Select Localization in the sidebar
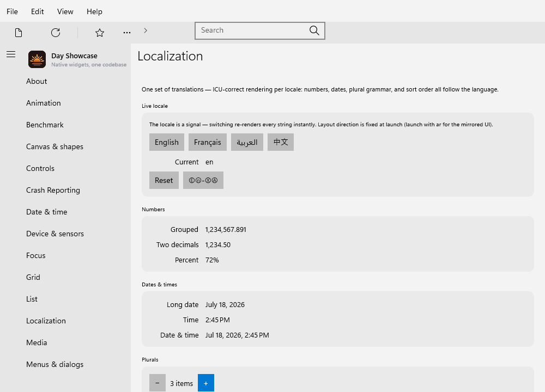545x392 pixels. [46, 321]
